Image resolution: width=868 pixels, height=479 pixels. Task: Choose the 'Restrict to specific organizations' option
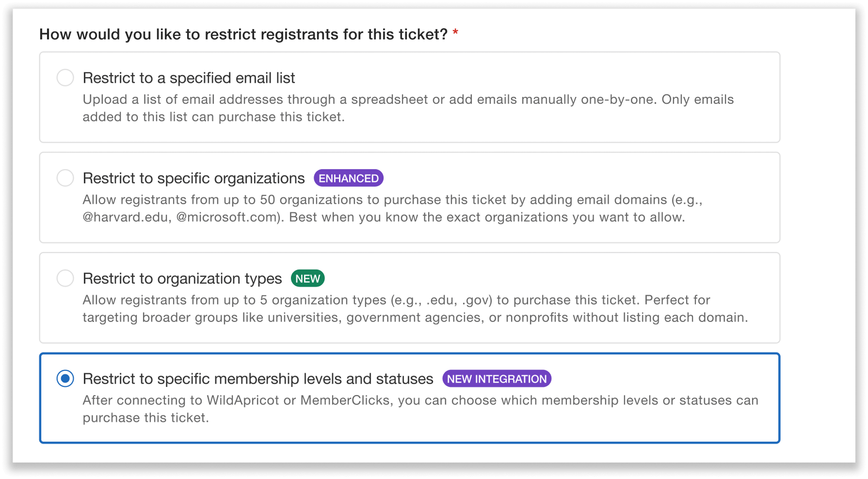[65, 178]
